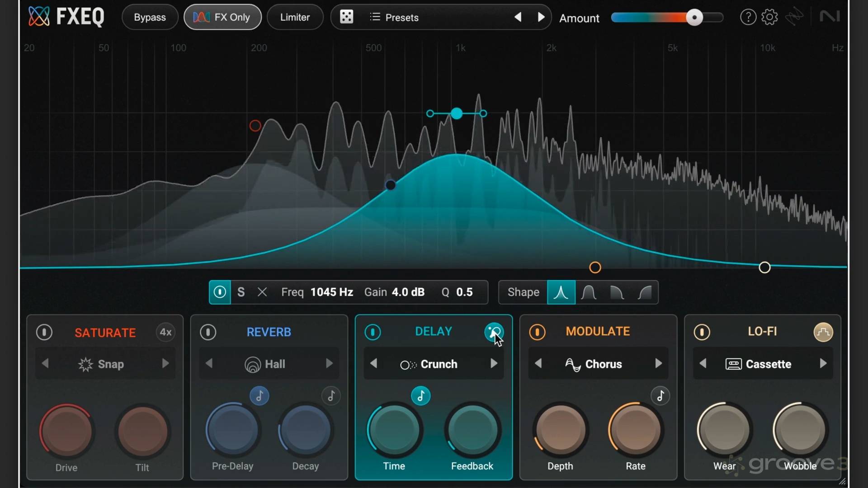Toggle the Saturate module power button
The image size is (868, 488).
(44, 332)
